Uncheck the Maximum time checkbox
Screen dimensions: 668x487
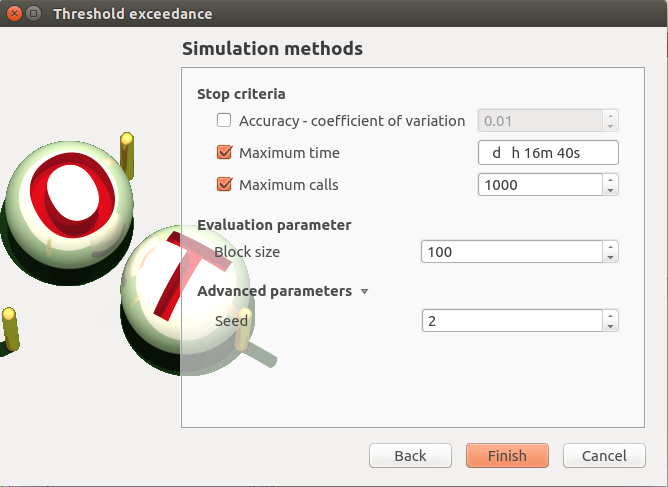click(x=224, y=153)
